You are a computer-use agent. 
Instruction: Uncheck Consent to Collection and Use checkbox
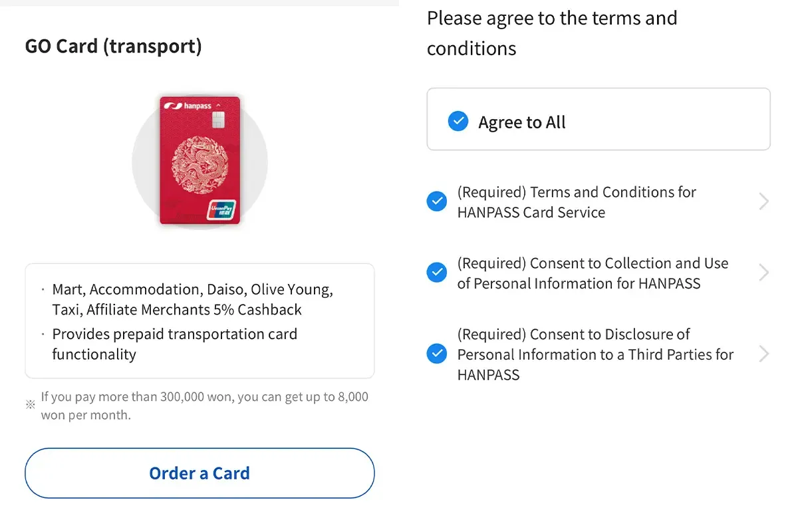[x=437, y=273]
